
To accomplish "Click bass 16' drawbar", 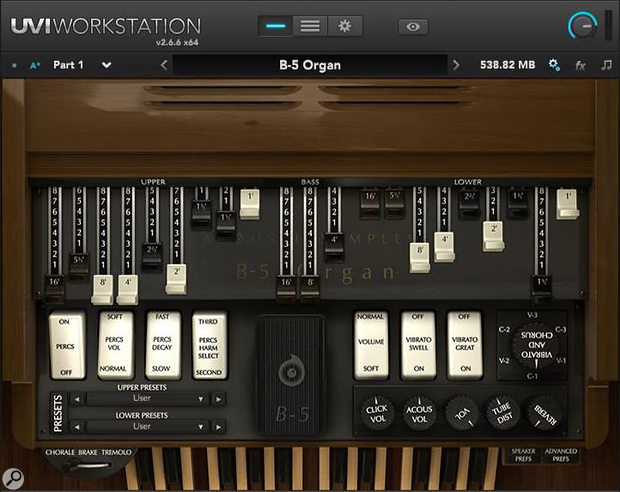I will [286, 288].
